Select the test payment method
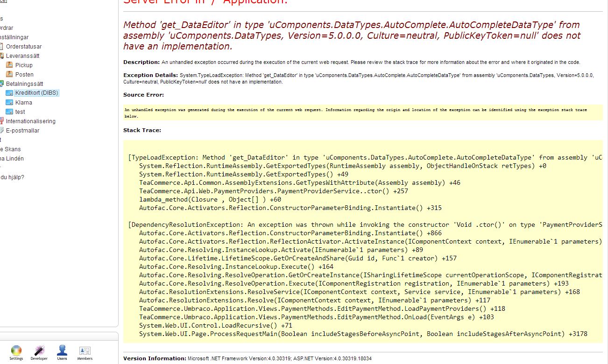Screen dimensions: 608x364 pyautogui.click(x=20, y=112)
